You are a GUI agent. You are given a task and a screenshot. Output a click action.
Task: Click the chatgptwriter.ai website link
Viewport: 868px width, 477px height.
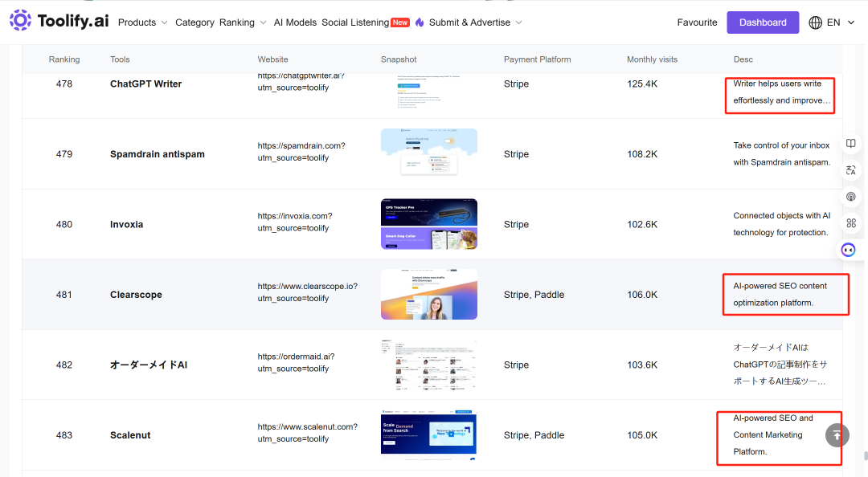(301, 81)
